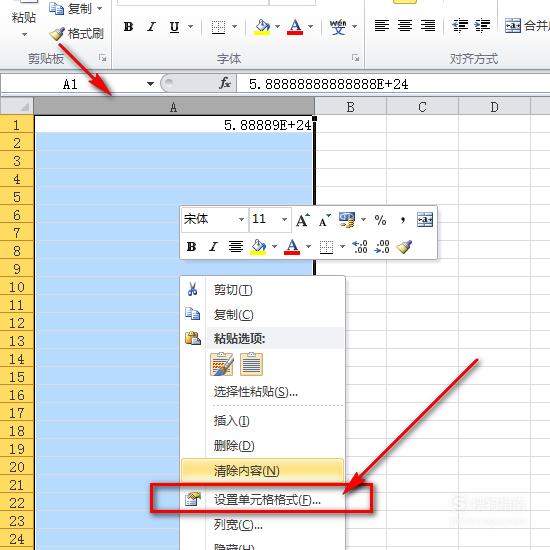The width and height of the screenshot is (550, 550).
Task: Decrease font size in mini toolbar
Action: pyautogui.click(x=324, y=220)
